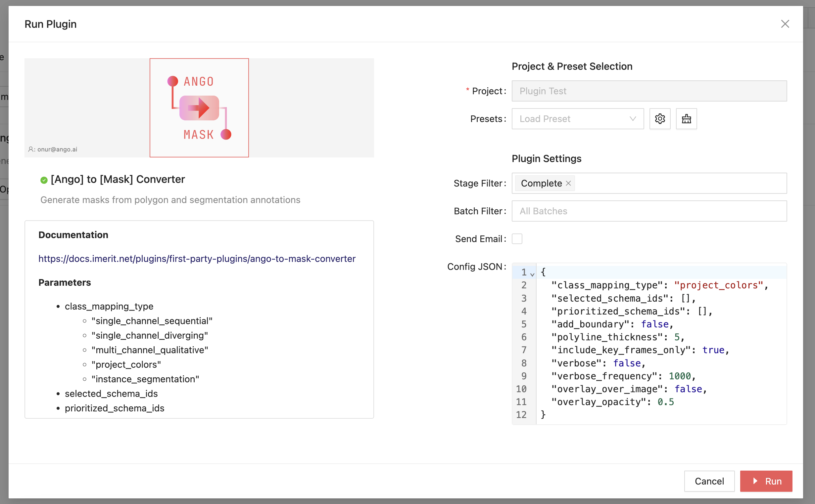The height and width of the screenshot is (504, 815).
Task: Remove the Complete tag from Stage Filter
Action: click(568, 183)
